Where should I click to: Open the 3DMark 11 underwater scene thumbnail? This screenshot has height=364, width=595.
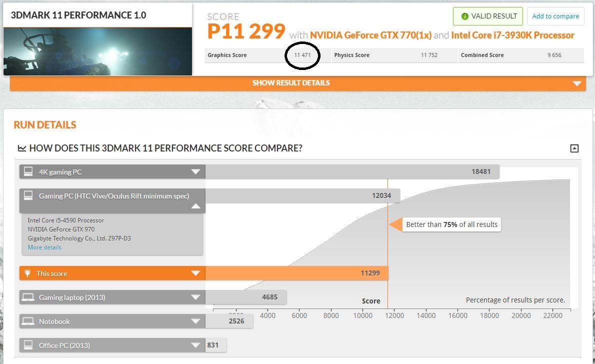(98, 51)
